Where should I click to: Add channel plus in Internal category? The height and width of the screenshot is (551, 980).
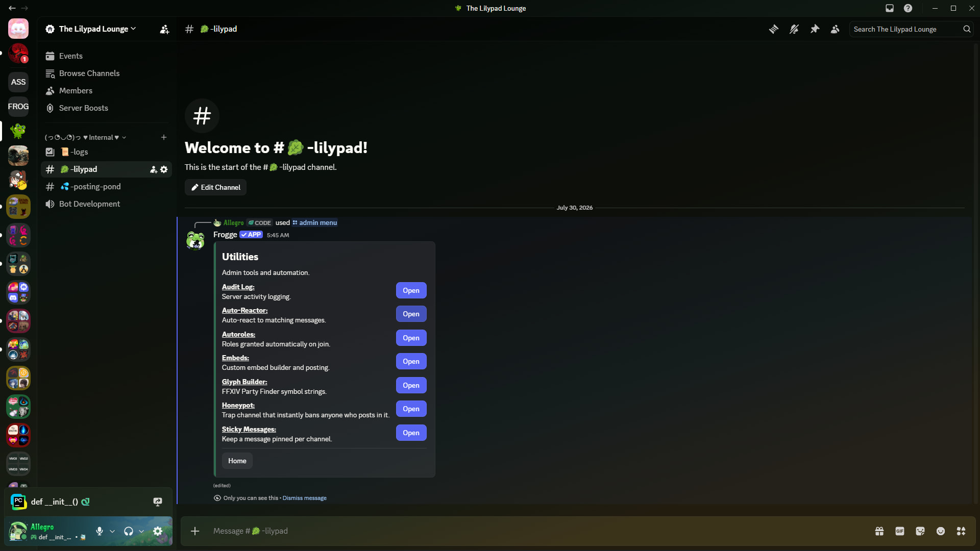pyautogui.click(x=164, y=137)
